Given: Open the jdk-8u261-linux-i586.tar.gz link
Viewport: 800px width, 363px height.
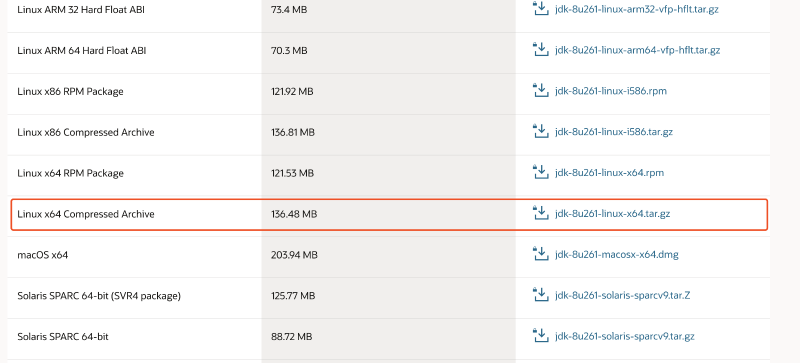Looking at the screenshot, I should [x=614, y=132].
